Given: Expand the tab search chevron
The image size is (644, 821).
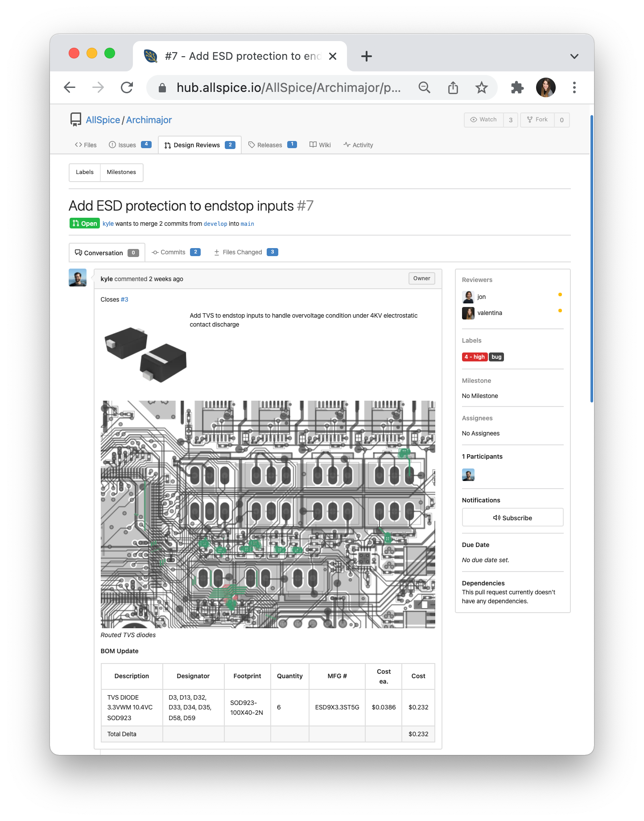Looking at the screenshot, I should point(574,56).
